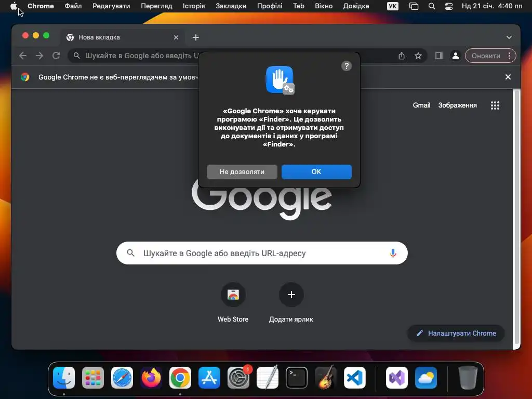Viewport: 532px width, 399px height.
Task: Dismiss the default browser infobar
Action: 508,77
